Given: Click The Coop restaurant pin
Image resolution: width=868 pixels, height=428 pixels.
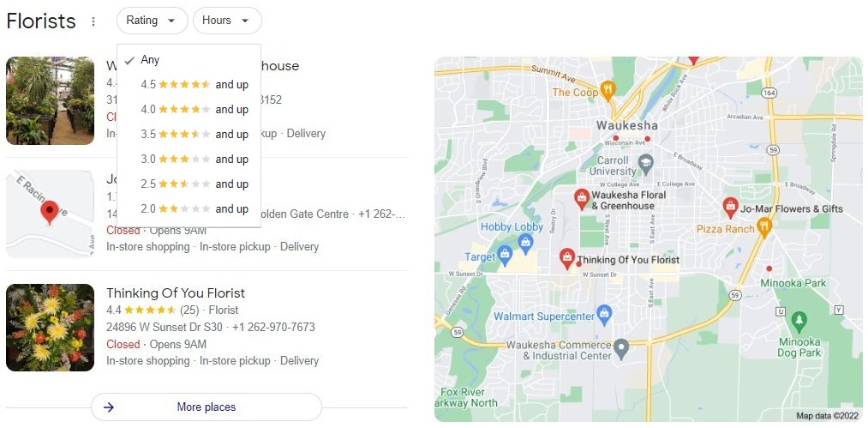Looking at the screenshot, I should pyautogui.click(x=608, y=90).
